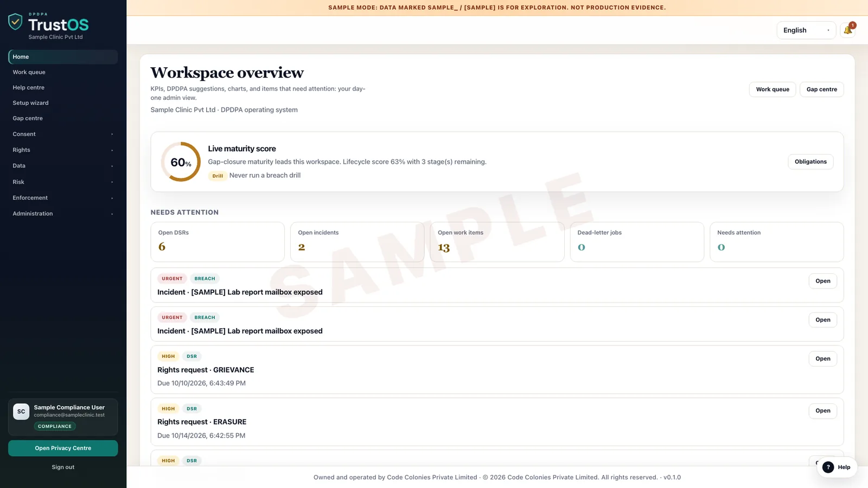Click the Gap centre header button
Viewport: 868px width, 488px height.
coord(821,89)
